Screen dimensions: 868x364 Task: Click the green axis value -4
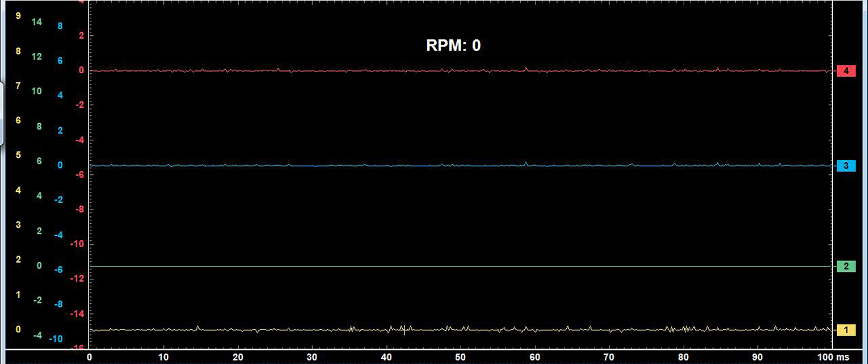[x=37, y=335]
